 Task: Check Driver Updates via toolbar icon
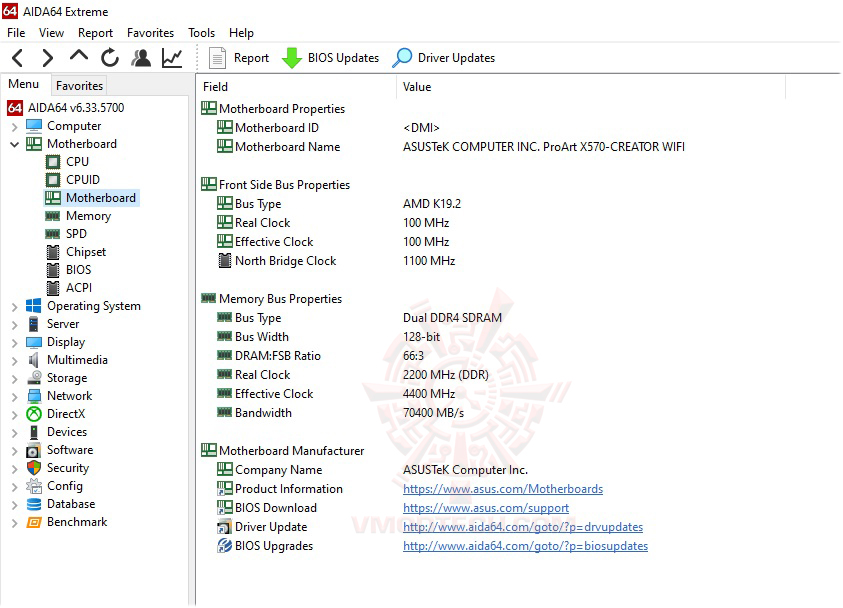pos(443,58)
